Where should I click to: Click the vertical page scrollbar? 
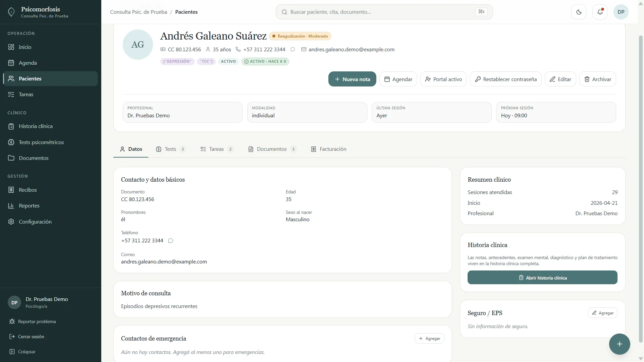tap(641, 189)
